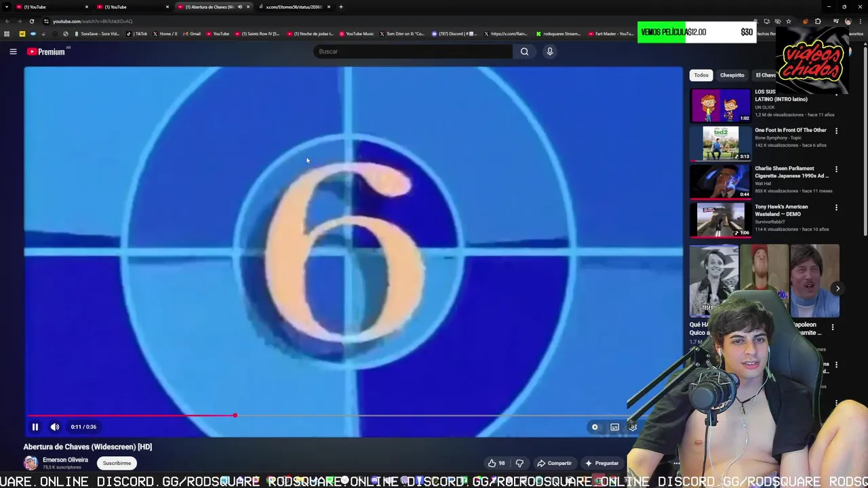Image resolution: width=868 pixels, height=488 pixels.
Task: Open the Noche de jodas bookmark
Action: (311, 34)
